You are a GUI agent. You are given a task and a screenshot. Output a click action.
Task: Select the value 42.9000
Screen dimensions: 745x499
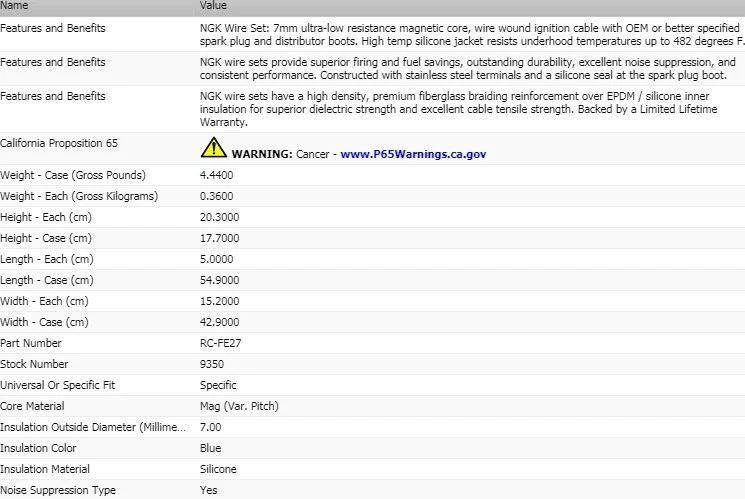pos(220,322)
